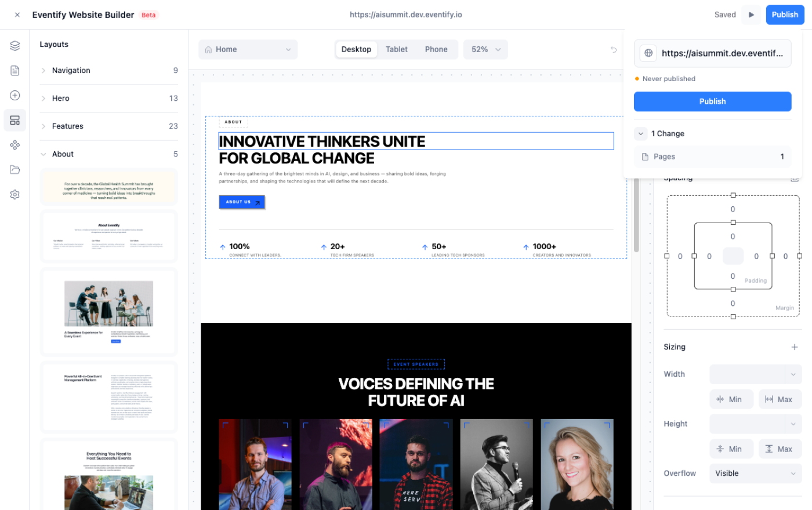Click the EVENT SPEAKERS label tag
The image size is (812, 510).
(x=416, y=365)
